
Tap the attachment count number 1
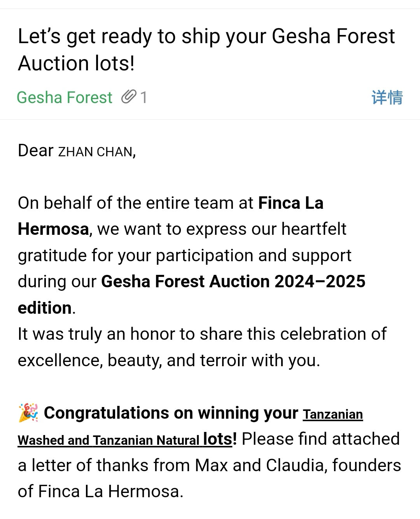coord(143,97)
